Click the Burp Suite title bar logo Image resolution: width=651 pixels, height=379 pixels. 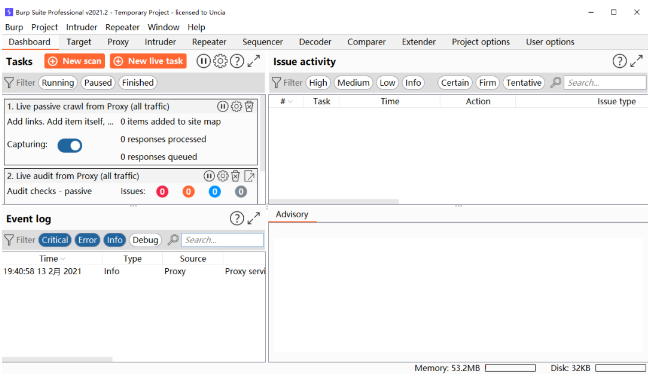(9, 12)
